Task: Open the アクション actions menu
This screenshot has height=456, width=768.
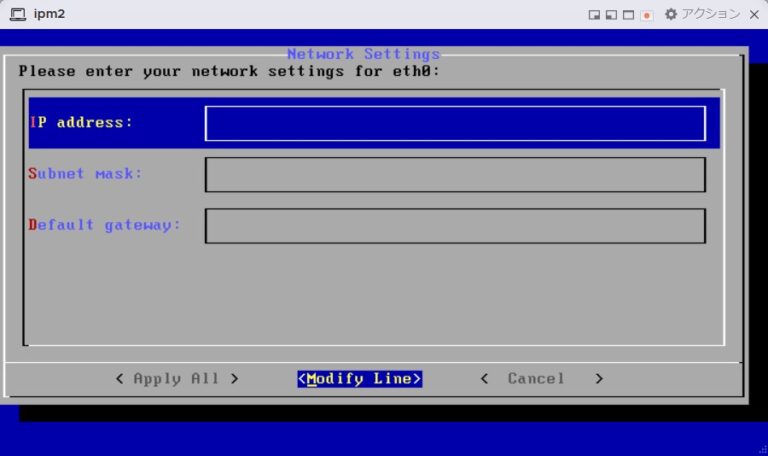Action: [x=710, y=14]
